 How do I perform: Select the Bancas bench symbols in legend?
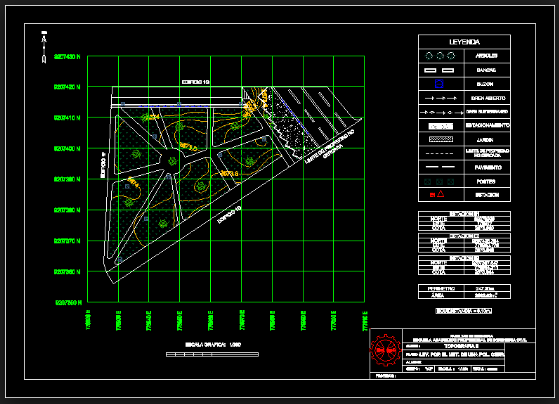(x=439, y=70)
